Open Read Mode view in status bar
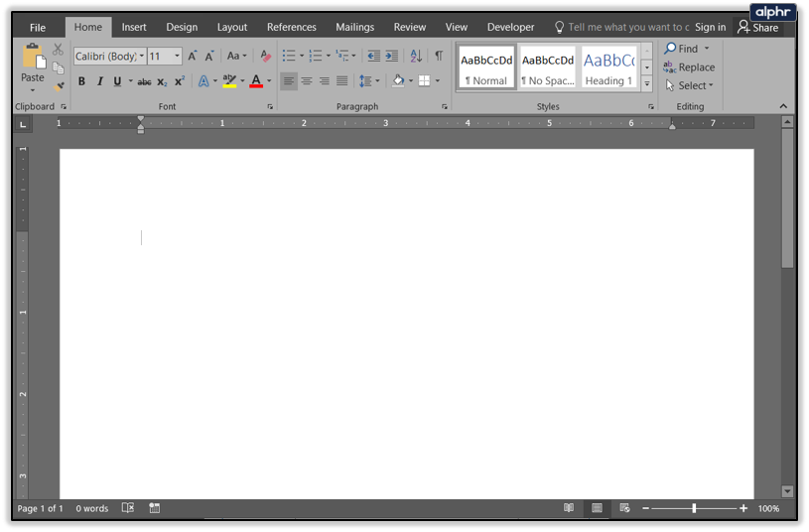The image size is (809, 532). [569, 508]
